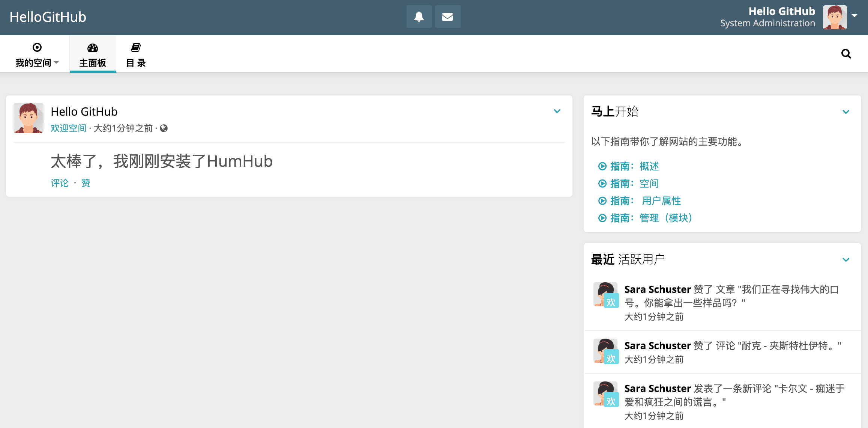
Task: Click the globe visibility icon on post
Action: click(x=164, y=128)
